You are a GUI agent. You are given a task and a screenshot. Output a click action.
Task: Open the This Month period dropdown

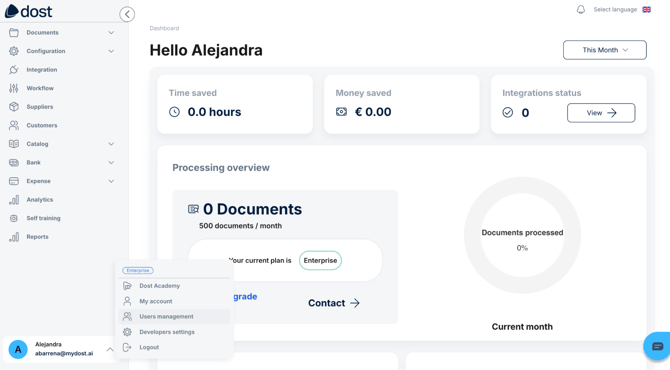(605, 50)
